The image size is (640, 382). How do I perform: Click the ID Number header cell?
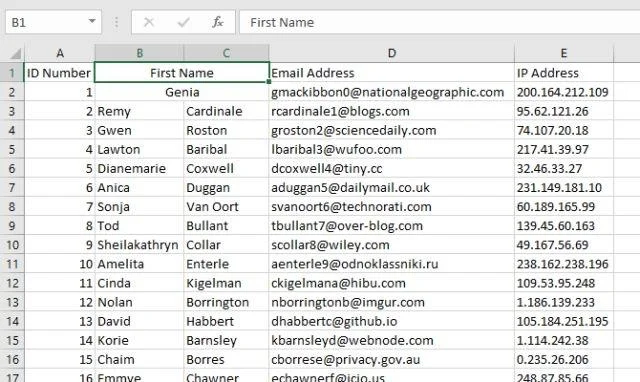click(x=60, y=73)
